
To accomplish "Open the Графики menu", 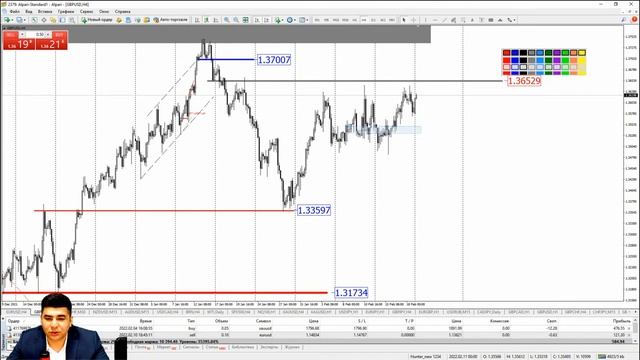I will pyautogui.click(x=66, y=11).
